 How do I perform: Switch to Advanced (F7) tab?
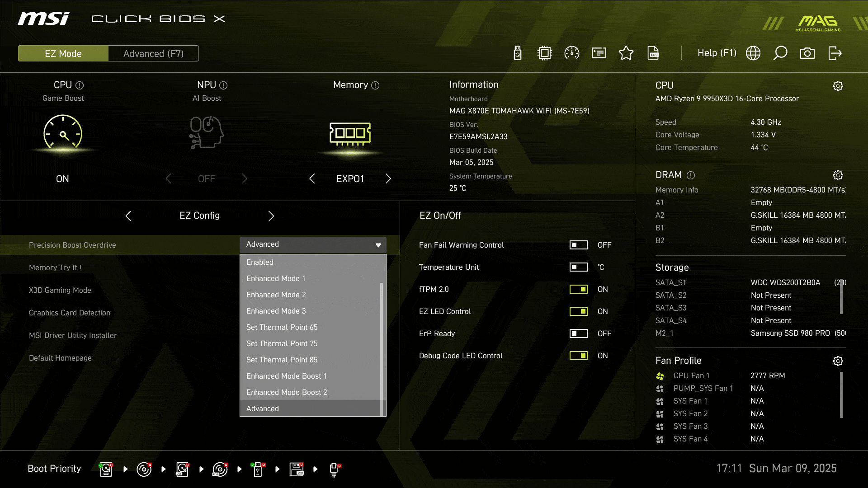154,53
